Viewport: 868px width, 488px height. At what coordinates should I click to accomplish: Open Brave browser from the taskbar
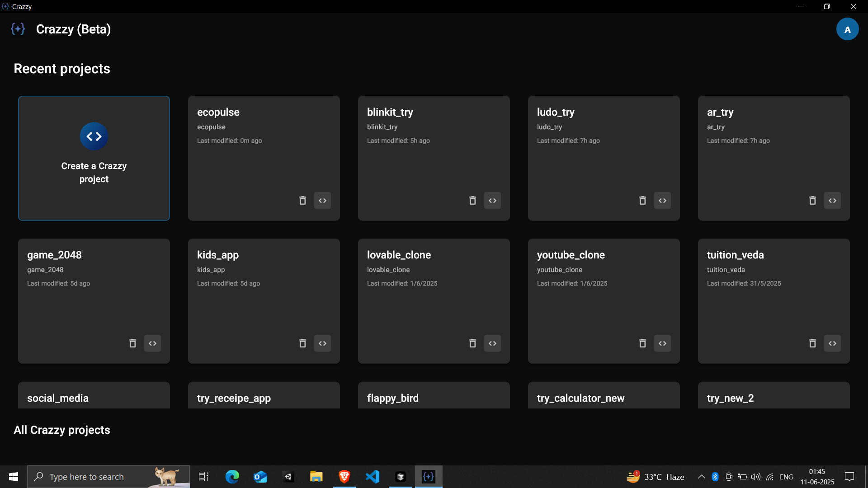[x=344, y=476]
